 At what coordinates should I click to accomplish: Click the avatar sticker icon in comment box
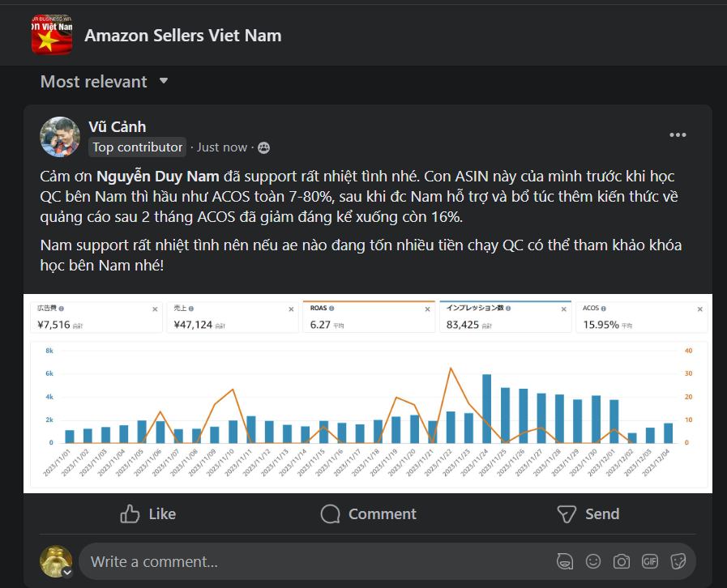pos(565,561)
